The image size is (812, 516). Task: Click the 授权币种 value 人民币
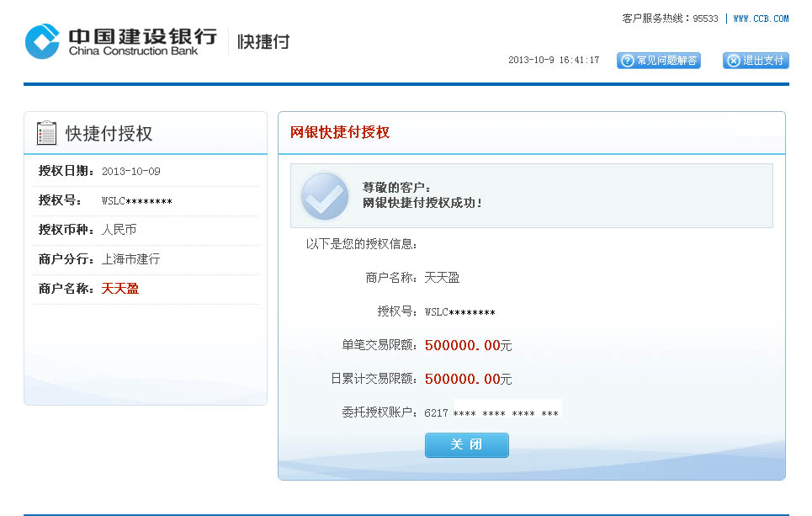119,230
